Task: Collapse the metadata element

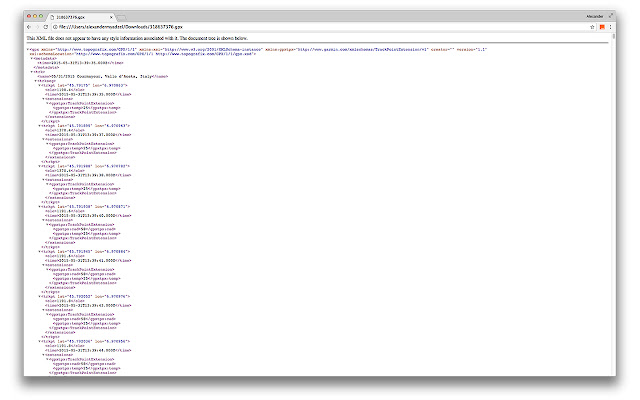Action: coord(32,58)
